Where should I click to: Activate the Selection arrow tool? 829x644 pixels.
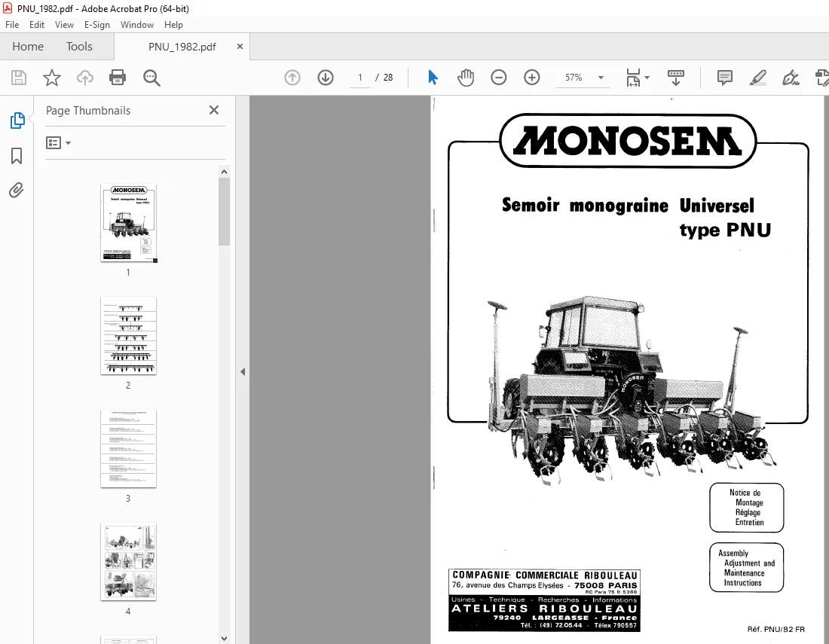tap(433, 78)
